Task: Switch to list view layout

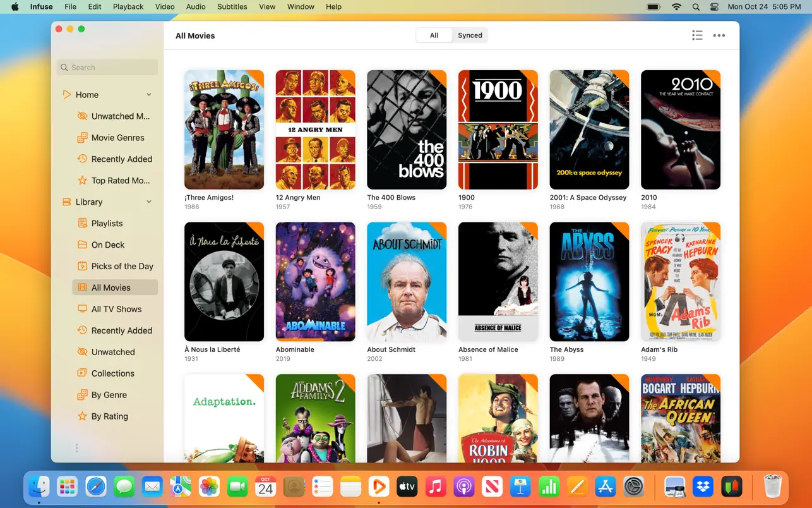Action: point(697,35)
